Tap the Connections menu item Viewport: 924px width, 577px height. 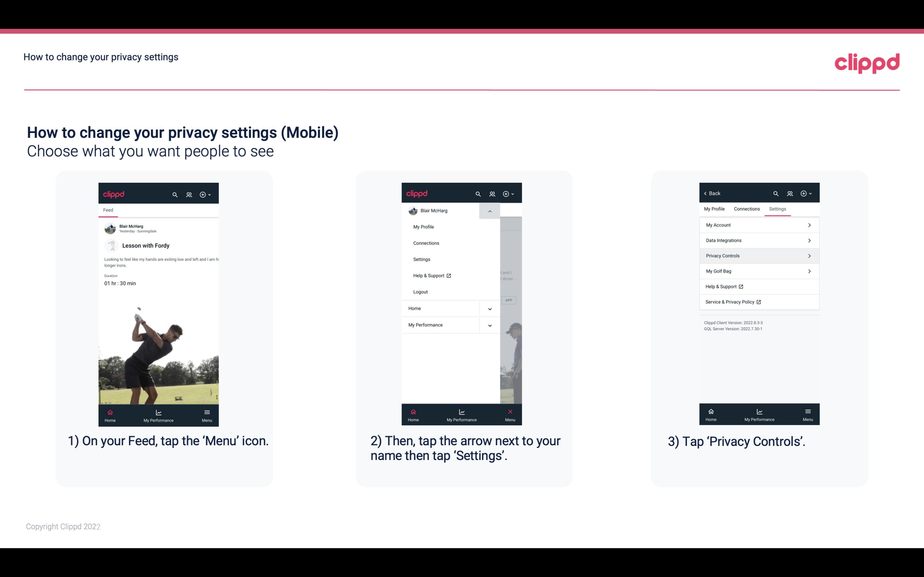[x=426, y=243]
